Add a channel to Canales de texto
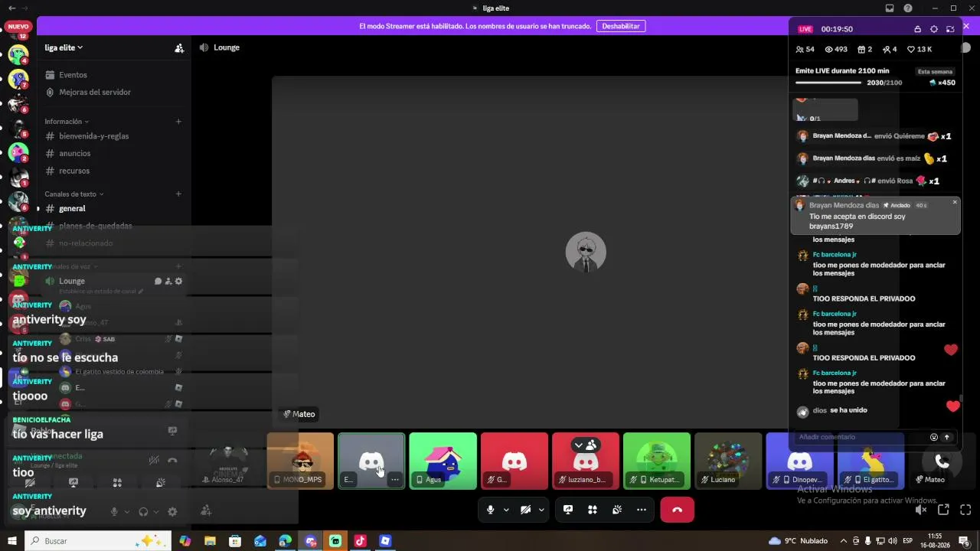Viewport: 980px width, 551px height. click(178, 194)
